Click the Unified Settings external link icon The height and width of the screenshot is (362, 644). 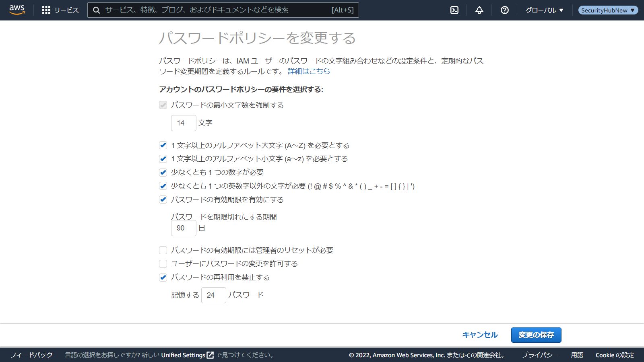210,355
